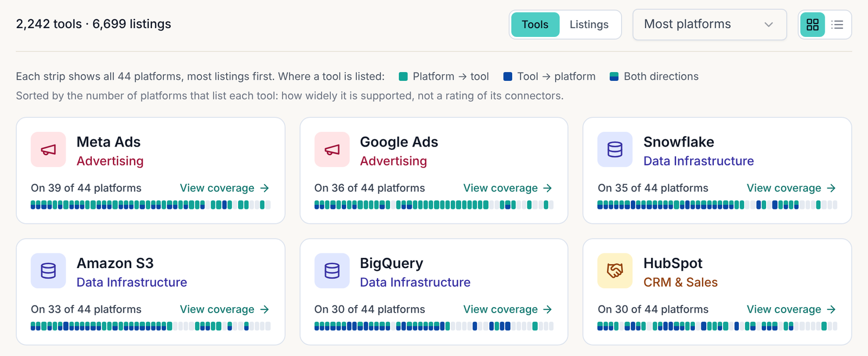Click Advertising label under Meta Ads

[110, 161]
